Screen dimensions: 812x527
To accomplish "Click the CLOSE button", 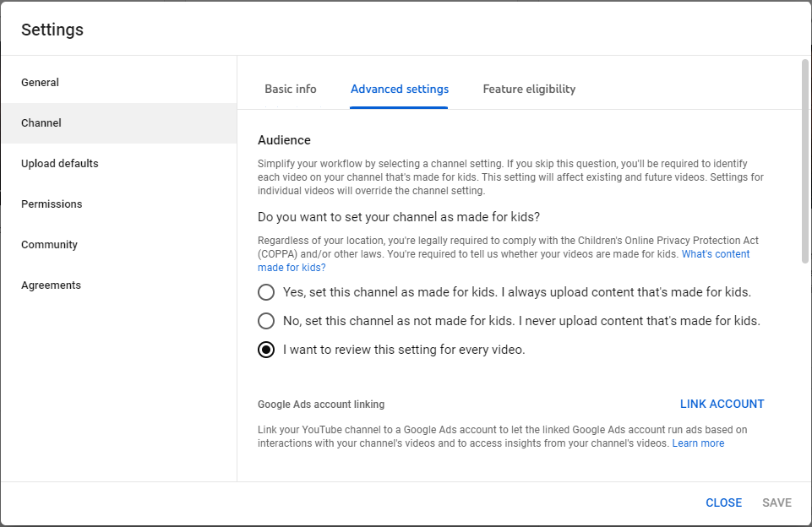I will click(723, 503).
